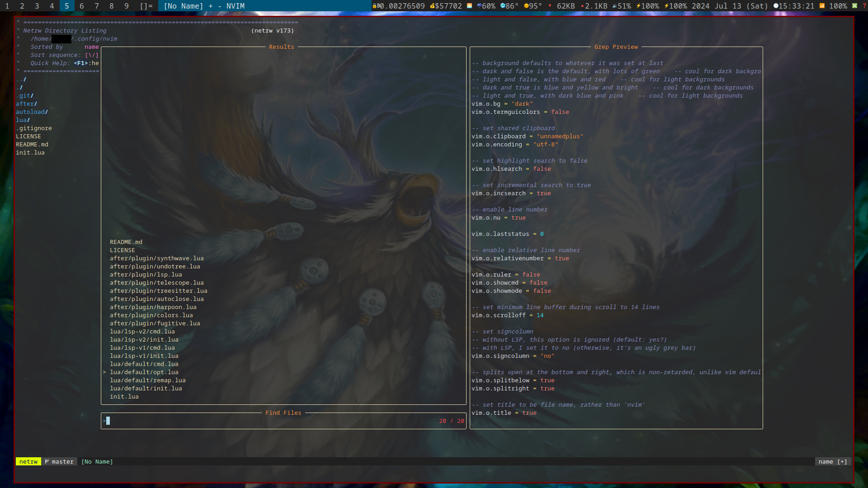The height and width of the screenshot is (488, 868).
Task: Click the 20 / 20 results counter
Action: [x=452, y=421]
